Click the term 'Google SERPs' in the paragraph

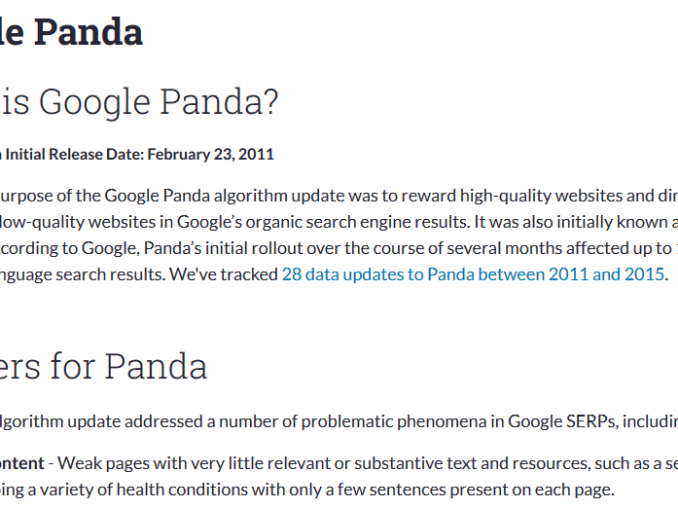pos(562,422)
